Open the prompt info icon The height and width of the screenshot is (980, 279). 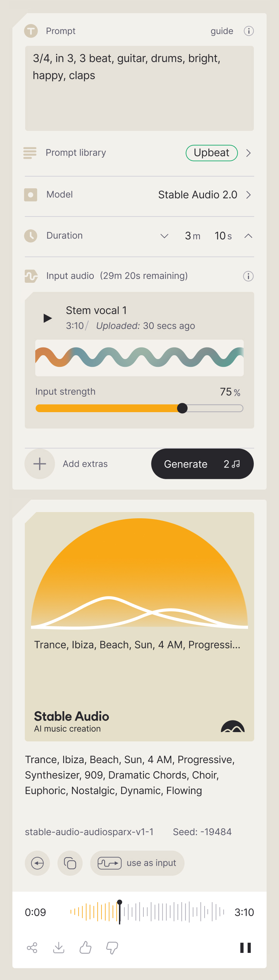[249, 31]
